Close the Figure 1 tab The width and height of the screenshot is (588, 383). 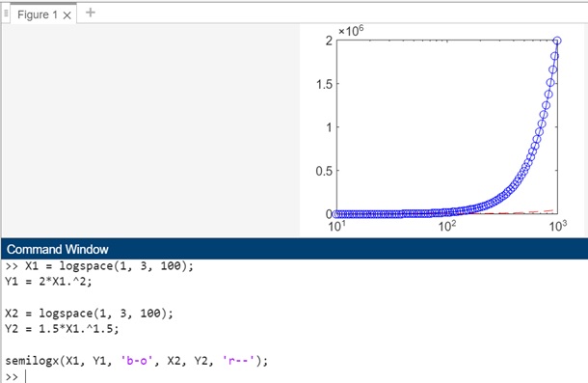point(67,15)
